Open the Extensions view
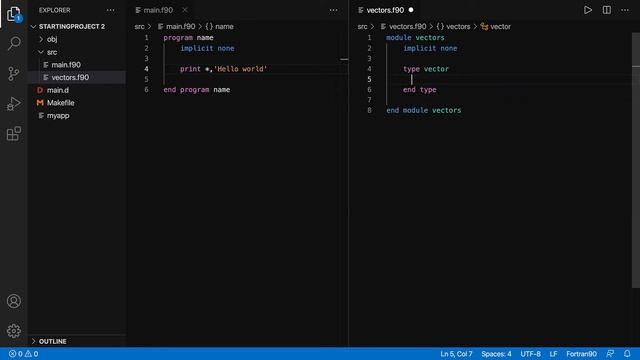The height and width of the screenshot is (360, 640). (x=14, y=133)
